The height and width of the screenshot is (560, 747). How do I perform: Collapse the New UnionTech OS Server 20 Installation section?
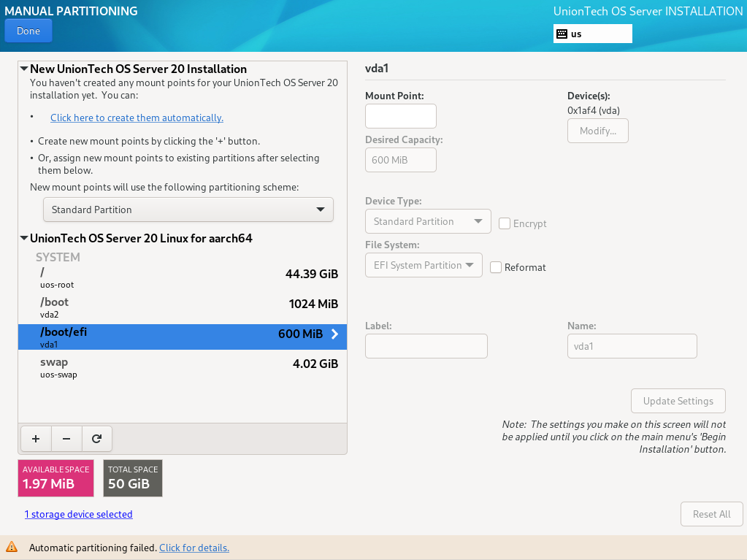click(x=24, y=69)
